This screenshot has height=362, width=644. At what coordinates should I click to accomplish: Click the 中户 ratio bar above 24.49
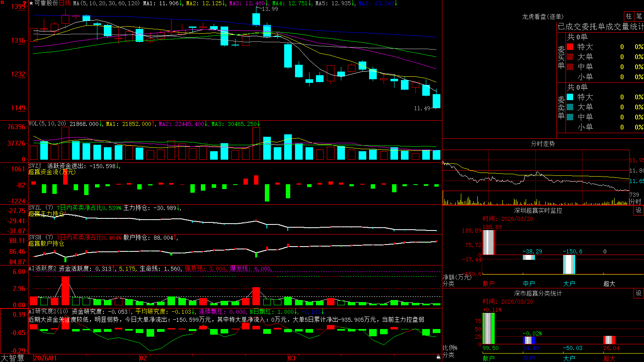click(x=529, y=340)
